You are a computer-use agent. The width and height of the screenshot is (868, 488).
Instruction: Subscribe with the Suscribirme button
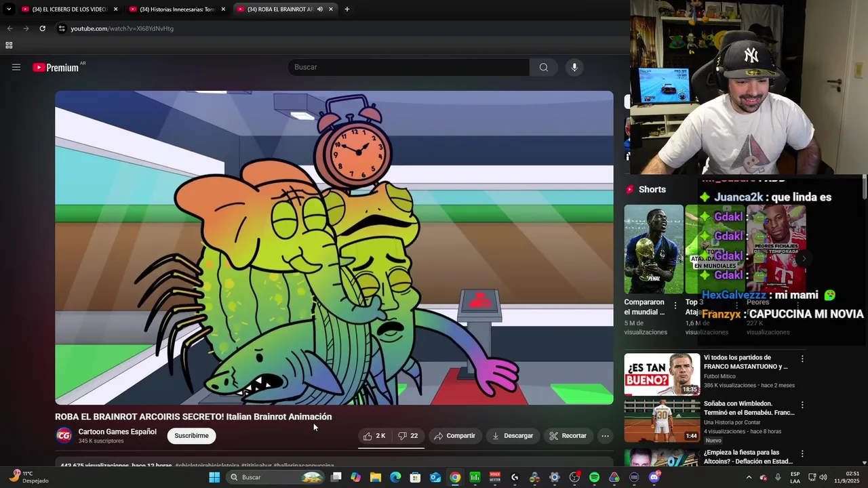[191, 436]
